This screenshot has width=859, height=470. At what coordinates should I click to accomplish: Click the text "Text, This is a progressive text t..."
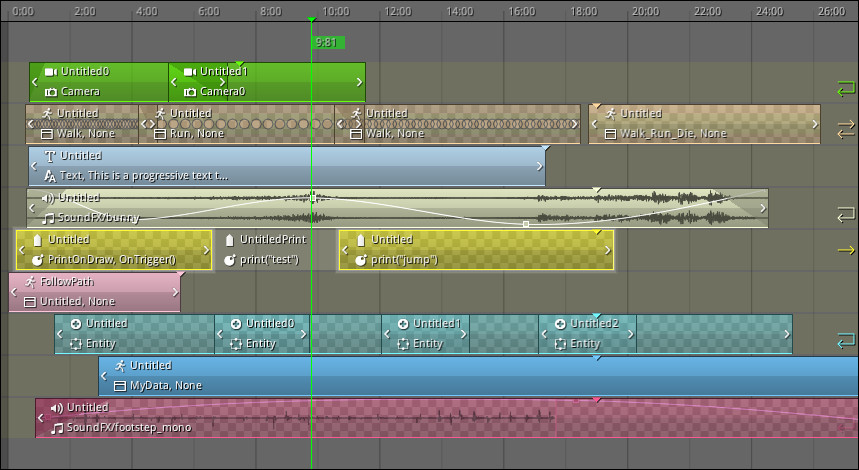coord(144,176)
